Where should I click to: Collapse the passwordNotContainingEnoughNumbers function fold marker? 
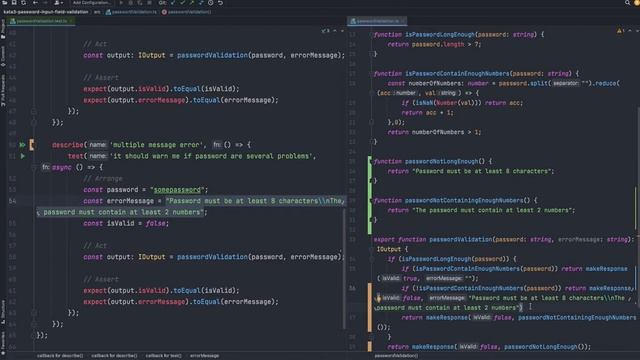[371, 200]
